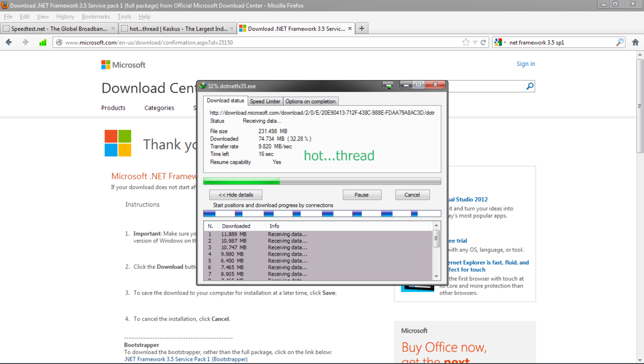Select connection row with 6.450 MB
This screenshot has width=644, height=364.
point(318,261)
